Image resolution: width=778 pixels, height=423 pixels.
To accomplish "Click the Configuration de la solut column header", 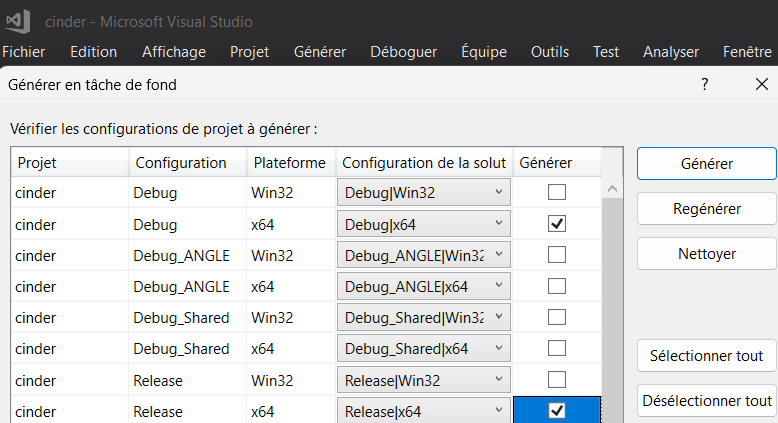I will (424, 163).
